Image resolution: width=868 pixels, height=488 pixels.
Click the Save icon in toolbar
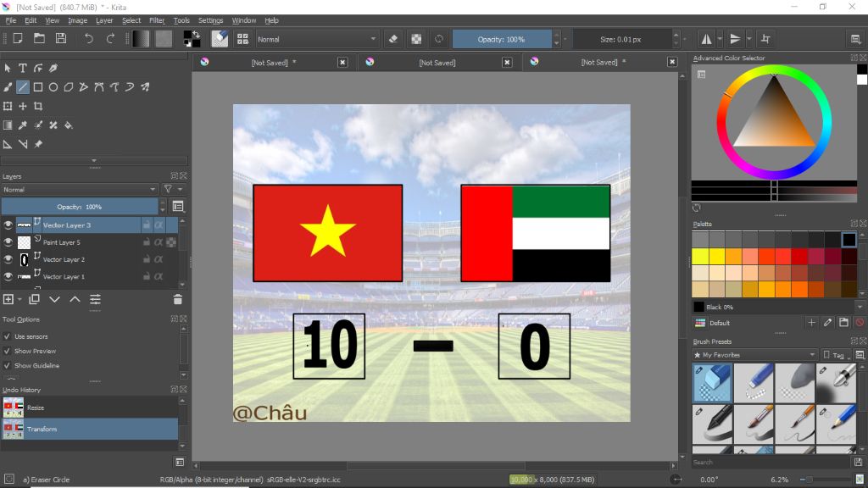[x=61, y=39]
